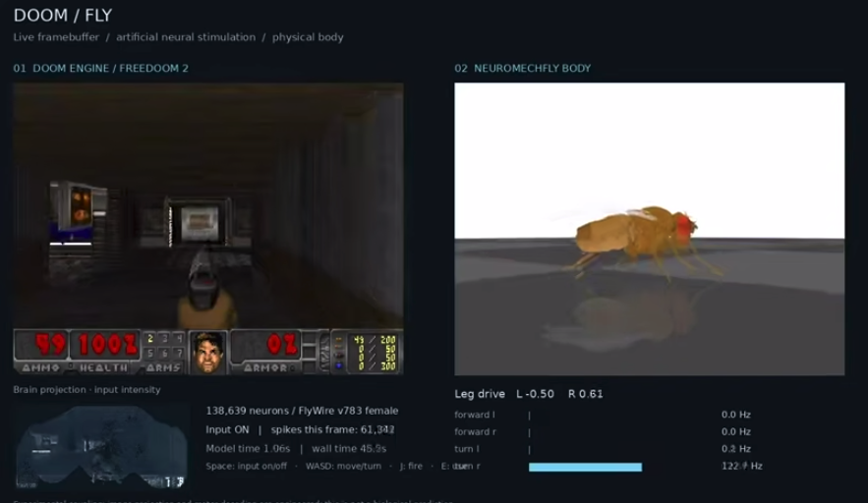868x503 pixels.
Task: Click the brain projection thumbnail
Action: (x=100, y=447)
